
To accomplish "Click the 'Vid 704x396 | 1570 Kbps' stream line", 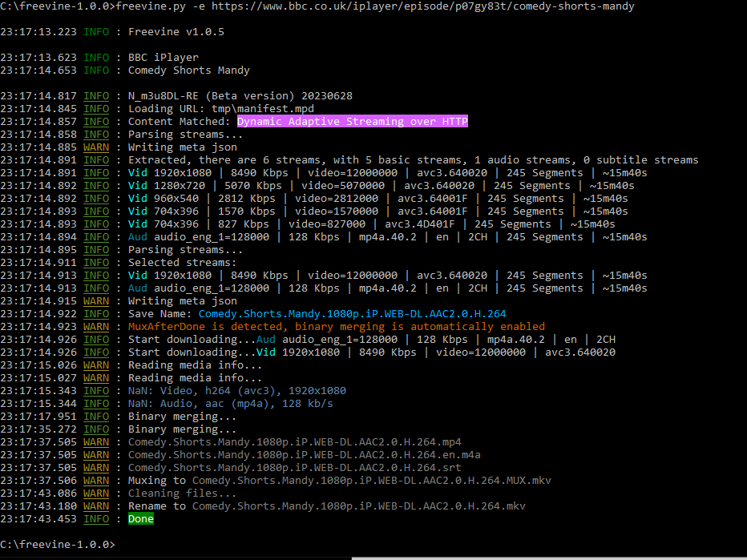I will [x=378, y=212].
